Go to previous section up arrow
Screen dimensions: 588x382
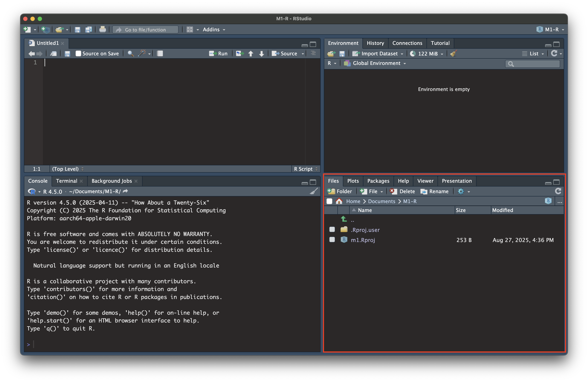coord(251,54)
